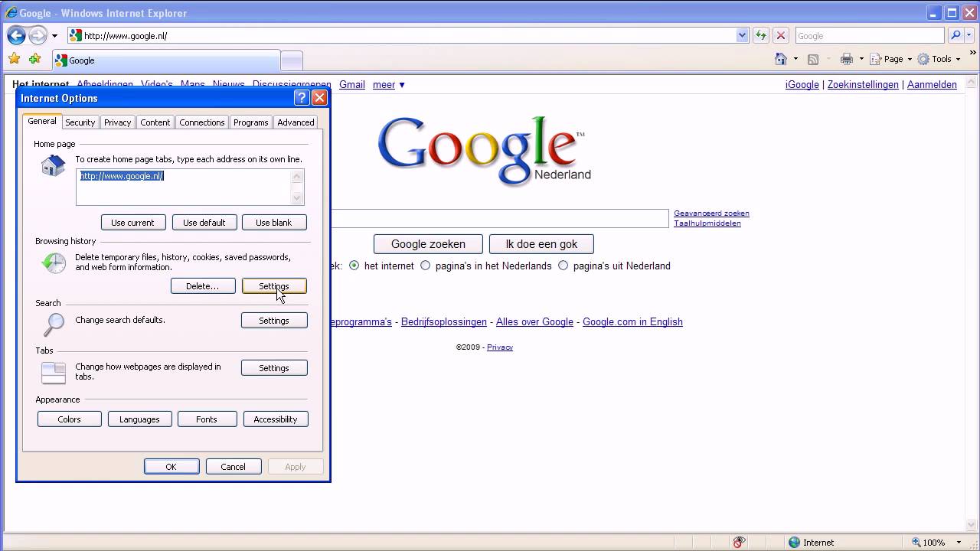The image size is (980, 551).
Task: Click the Languages button
Action: pyautogui.click(x=139, y=419)
